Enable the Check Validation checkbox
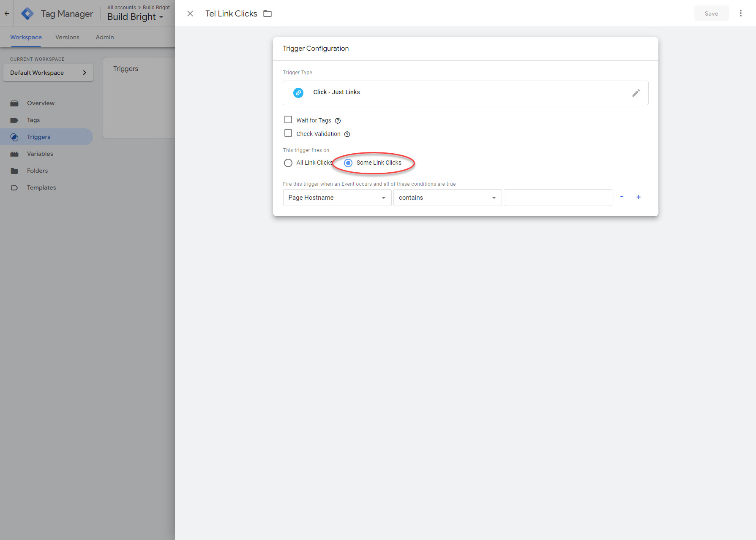Screen dimensions: 756x540 point(288,133)
